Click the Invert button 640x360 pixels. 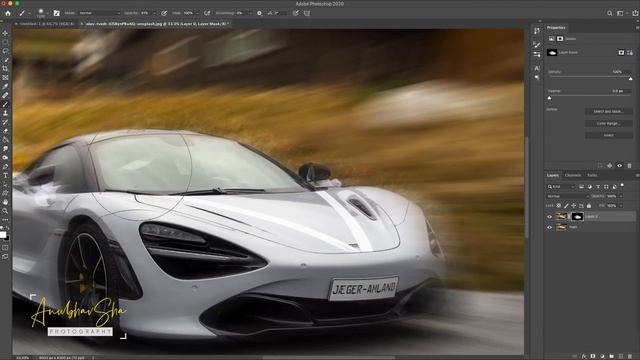pyautogui.click(x=608, y=135)
